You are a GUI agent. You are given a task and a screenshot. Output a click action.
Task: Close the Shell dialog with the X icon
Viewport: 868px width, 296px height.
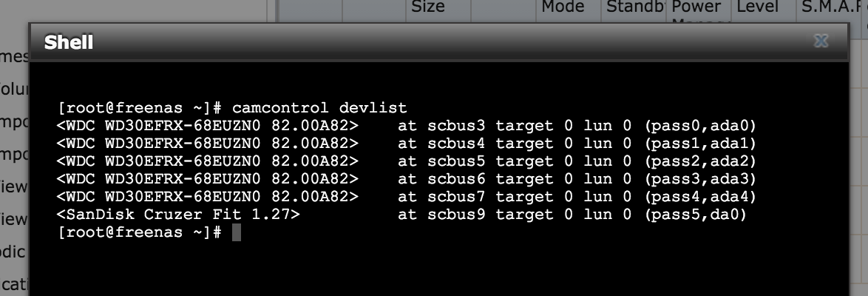[821, 41]
